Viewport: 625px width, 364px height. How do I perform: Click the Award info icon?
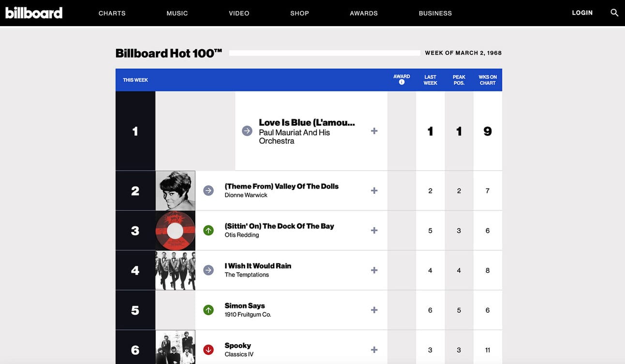tap(402, 82)
